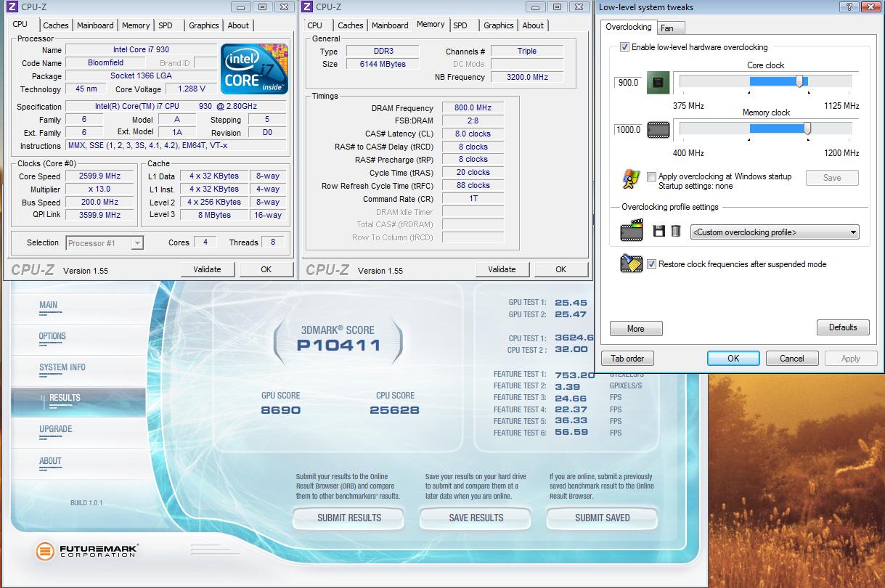Click Validate in the left CPU-Z window

coord(207,269)
